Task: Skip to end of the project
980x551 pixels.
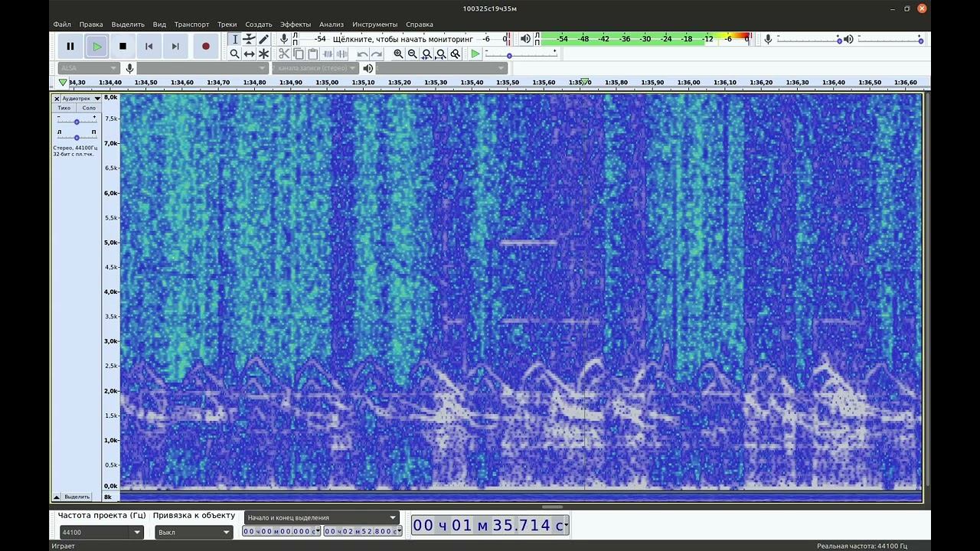Action: point(175,46)
